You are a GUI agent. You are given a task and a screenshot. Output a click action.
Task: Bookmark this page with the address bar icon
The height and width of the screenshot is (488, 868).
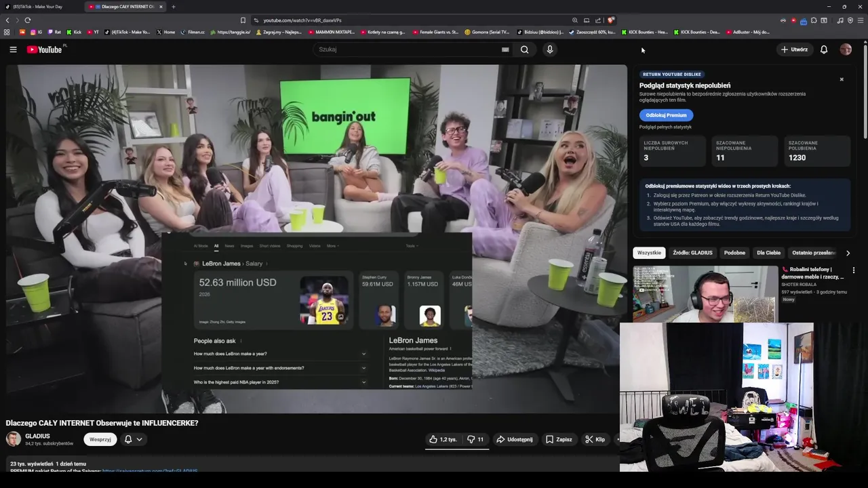pos(243,20)
